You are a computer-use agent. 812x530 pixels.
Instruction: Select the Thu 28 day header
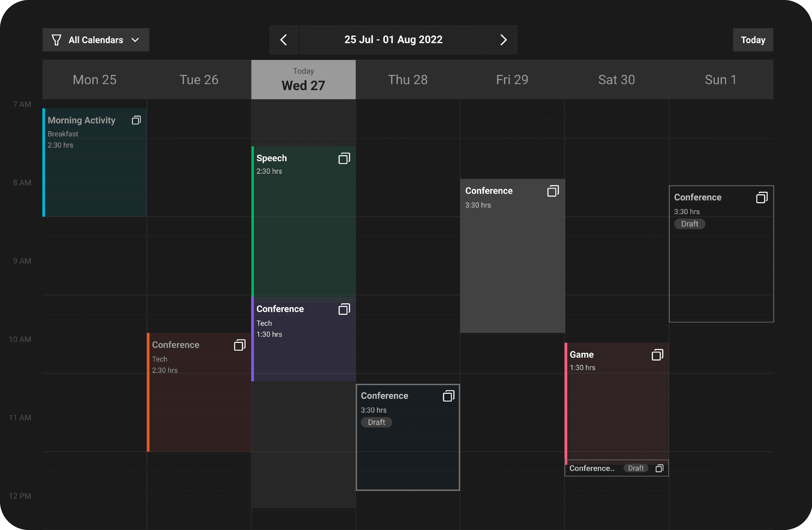pos(408,80)
